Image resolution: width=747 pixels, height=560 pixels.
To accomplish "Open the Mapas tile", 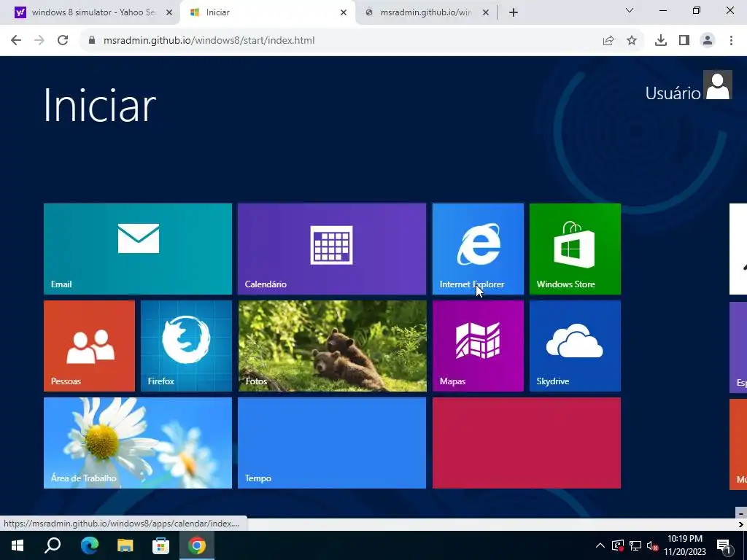I will coord(478,346).
